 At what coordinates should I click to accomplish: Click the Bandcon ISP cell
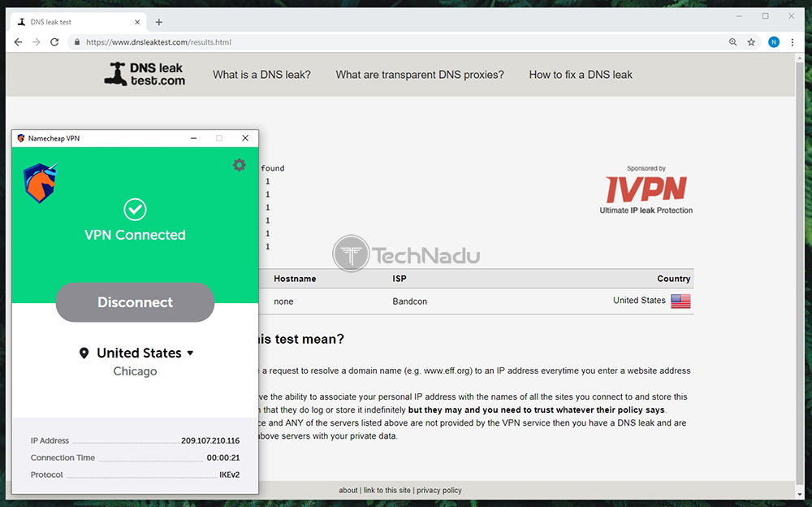click(x=409, y=301)
